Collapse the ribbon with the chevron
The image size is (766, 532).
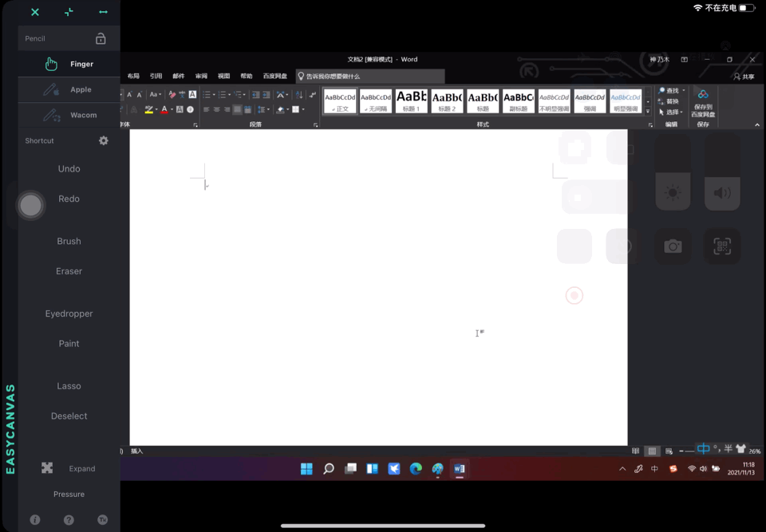coord(757,124)
